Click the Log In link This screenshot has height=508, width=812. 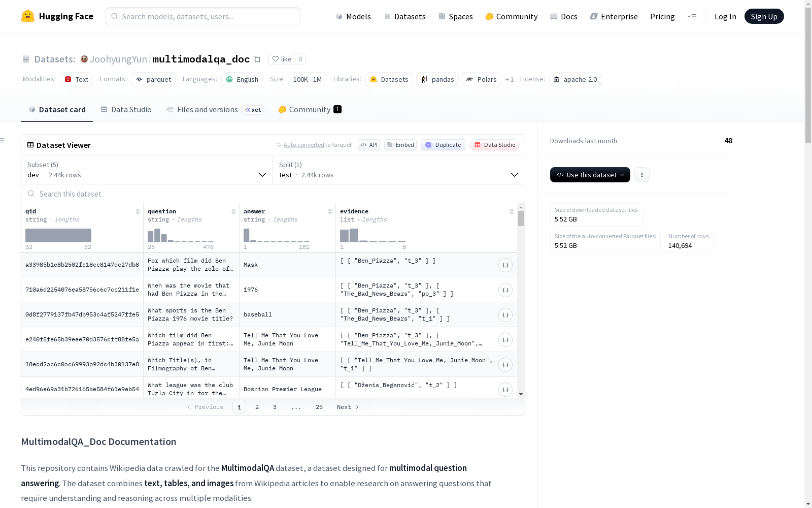(725, 16)
